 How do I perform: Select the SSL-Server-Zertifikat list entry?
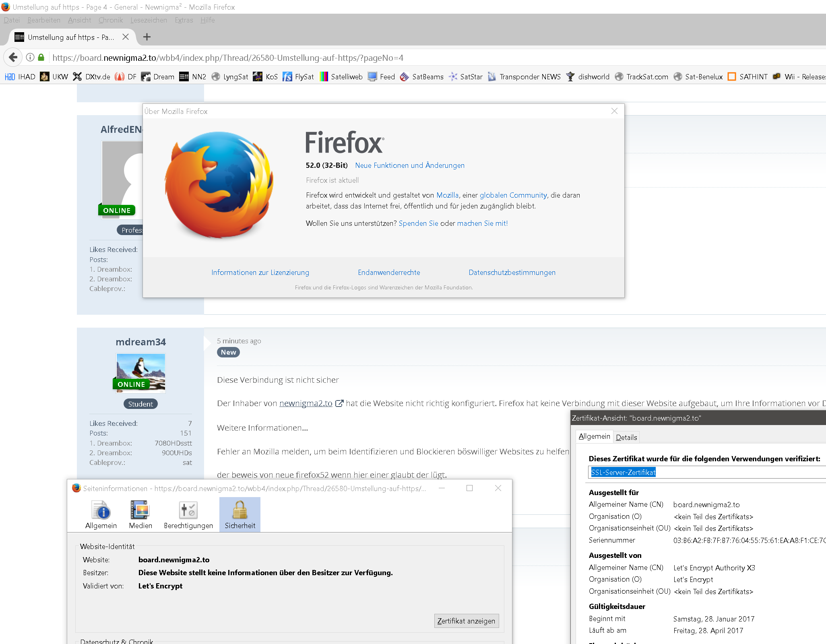pyautogui.click(x=623, y=472)
